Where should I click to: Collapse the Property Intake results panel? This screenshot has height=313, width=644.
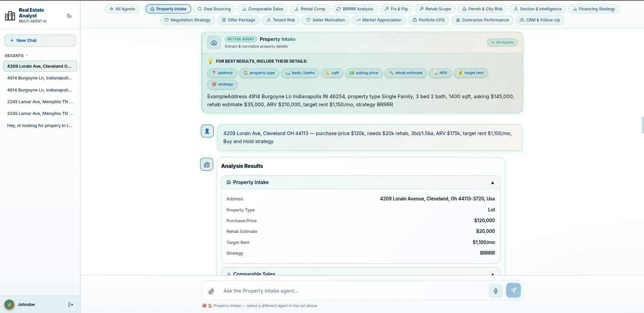[x=492, y=183]
